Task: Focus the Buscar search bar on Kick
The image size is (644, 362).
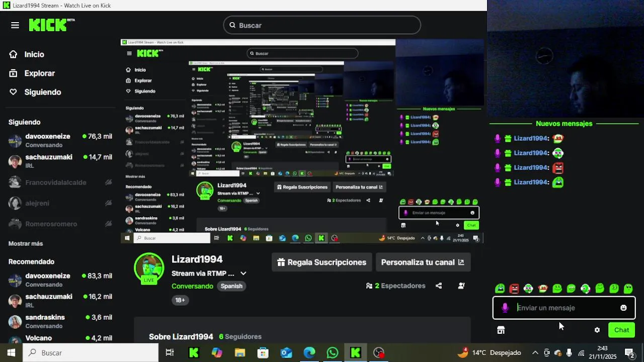Action: tap(322, 25)
